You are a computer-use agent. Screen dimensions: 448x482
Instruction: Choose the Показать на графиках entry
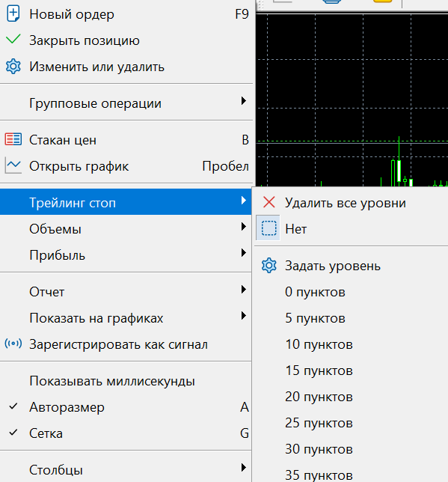pyautogui.click(x=126, y=317)
